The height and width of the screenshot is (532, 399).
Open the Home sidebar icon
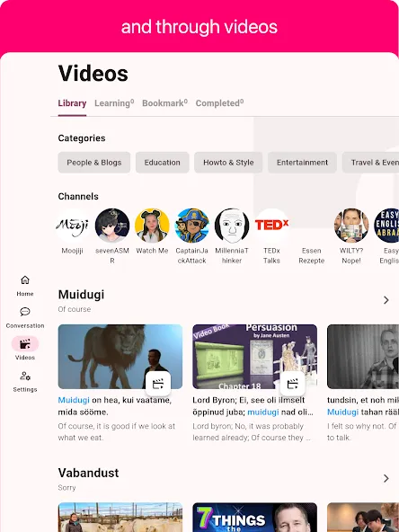tap(25, 279)
